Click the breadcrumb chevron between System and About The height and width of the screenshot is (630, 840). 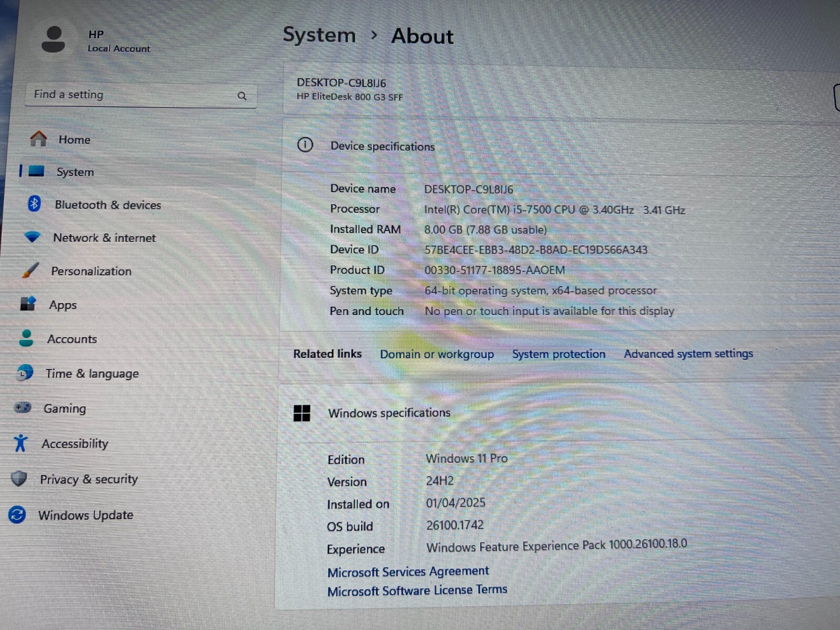pos(374,35)
